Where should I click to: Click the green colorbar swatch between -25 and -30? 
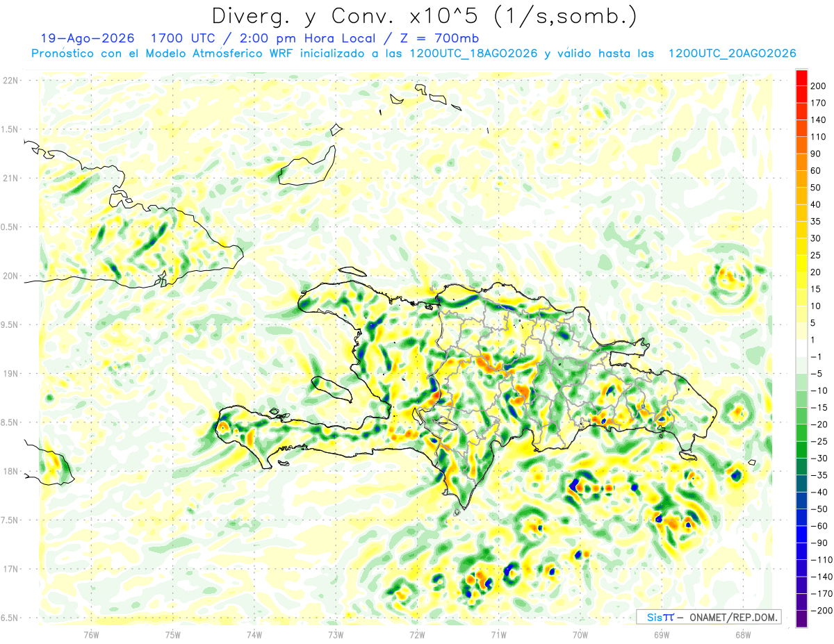coord(801,449)
